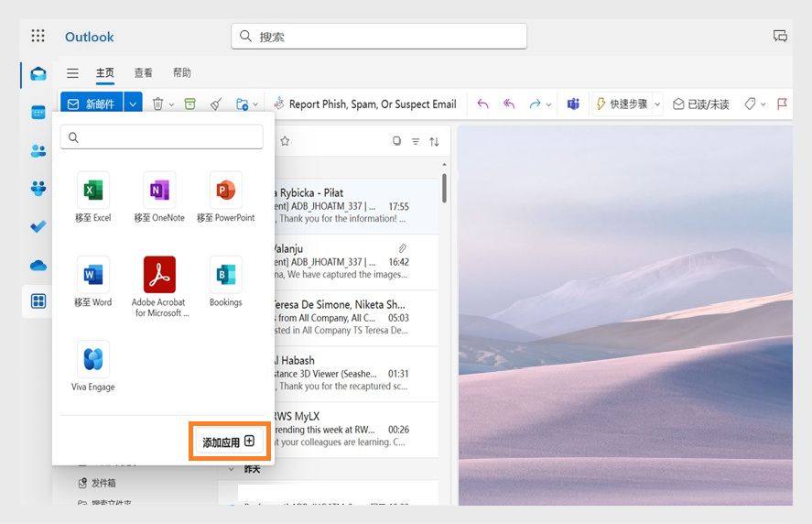Open the Teresa De Simone email
The height and width of the screenshot is (524, 812).
[356, 318]
